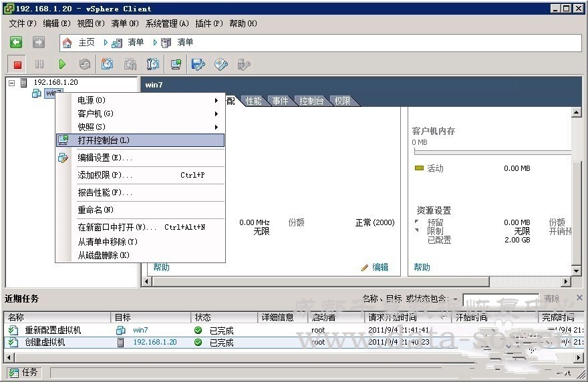Screen dimensions: 588x382
Task: Click the green back navigation arrow
Action: pos(17,42)
